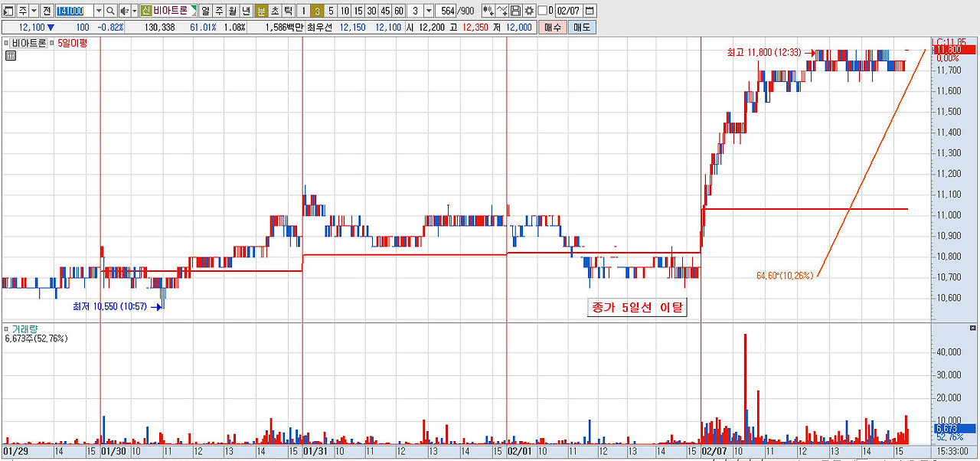The width and height of the screenshot is (980, 461).
Task: Click the 매수 buy button
Action: 552,27
